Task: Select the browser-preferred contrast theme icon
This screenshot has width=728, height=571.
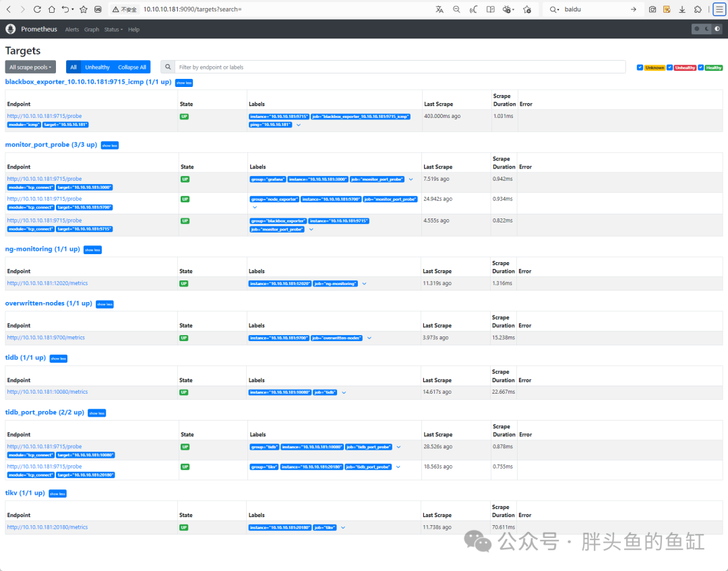Action: [x=717, y=29]
